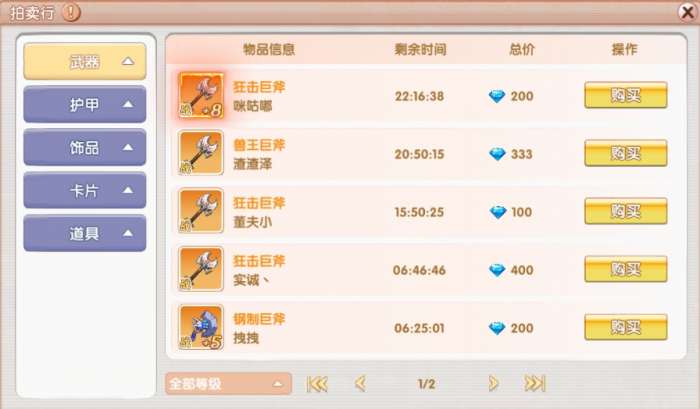This screenshot has height=409, width=700.
Task: Buy the 兽王巨斧 priced at 333
Action: 626,153
